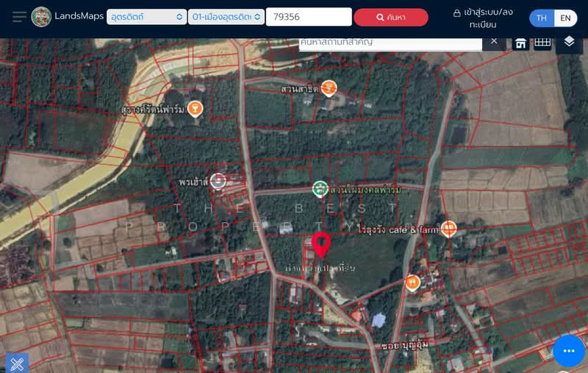Select the measurement tool icon
The width and height of the screenshot is (588, 373).
[17, 363]
